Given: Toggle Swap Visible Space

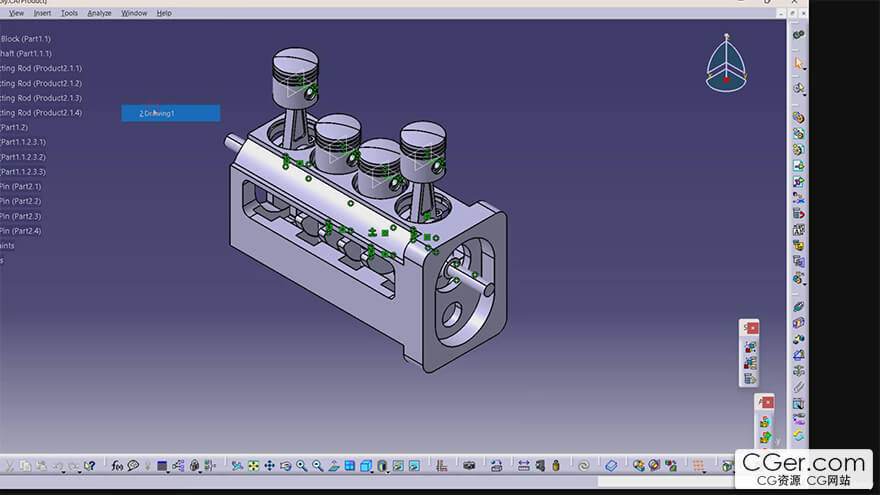Looking at the screenshot, I should [413, 466].
